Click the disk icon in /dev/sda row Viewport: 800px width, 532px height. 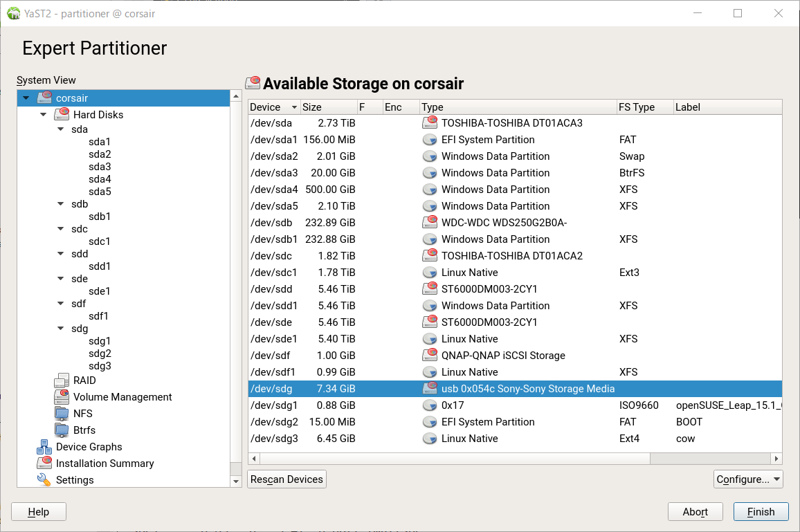click(430, 122)
